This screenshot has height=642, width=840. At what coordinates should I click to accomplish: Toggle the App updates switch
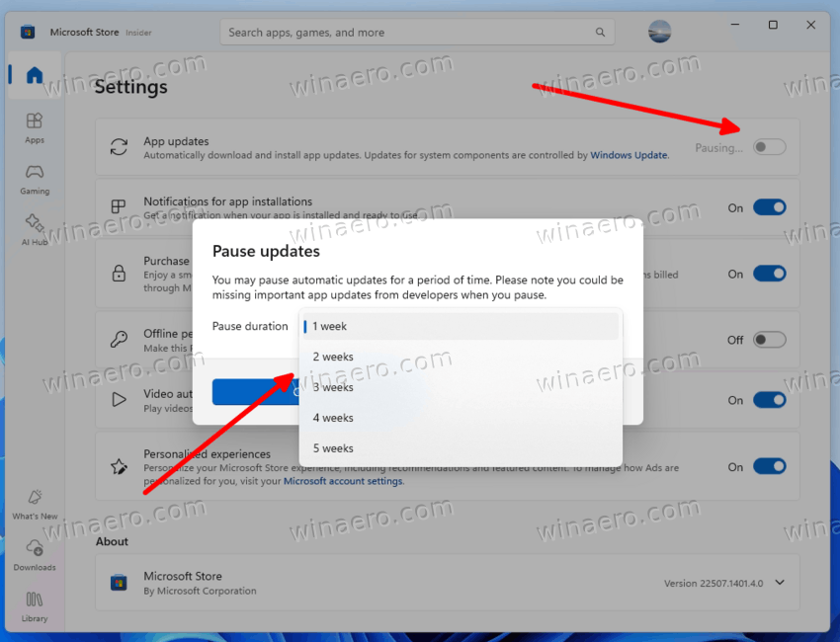769,147
